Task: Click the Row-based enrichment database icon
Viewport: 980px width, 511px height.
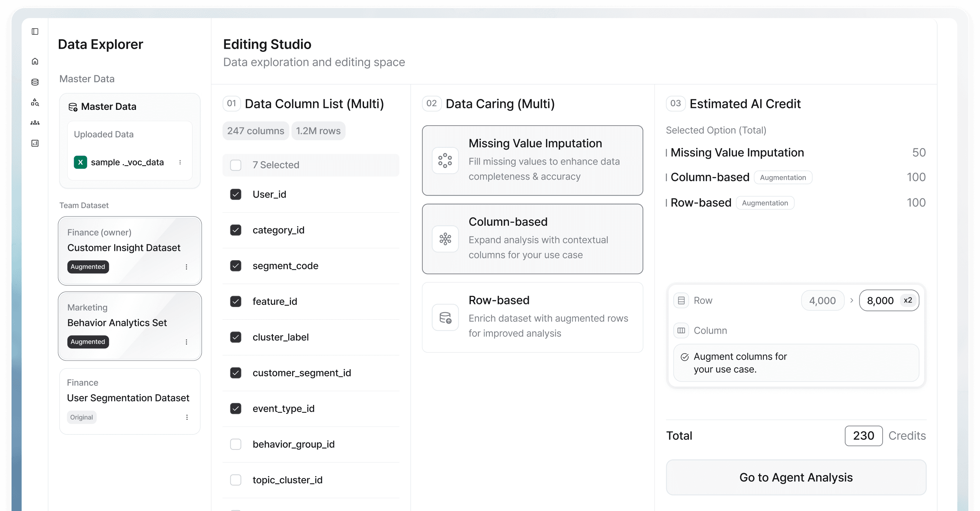Action: [445, 317]
